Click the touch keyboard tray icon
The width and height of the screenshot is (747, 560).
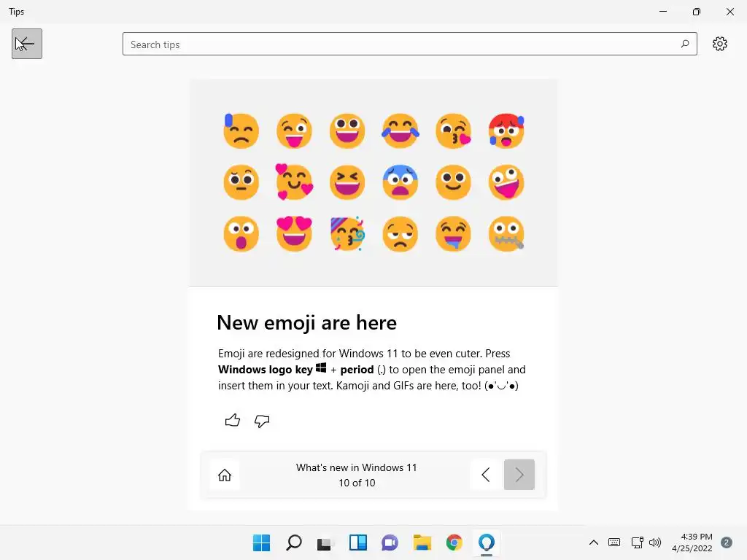(614, 542)
